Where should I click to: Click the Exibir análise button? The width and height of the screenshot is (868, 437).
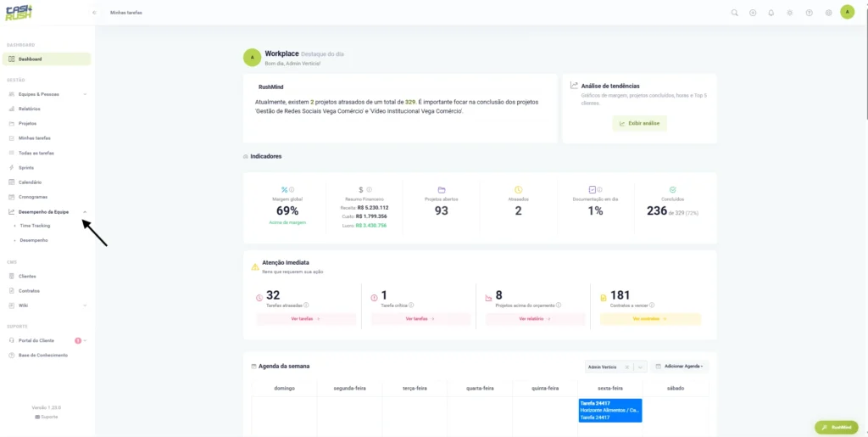(x=639, y=124)
